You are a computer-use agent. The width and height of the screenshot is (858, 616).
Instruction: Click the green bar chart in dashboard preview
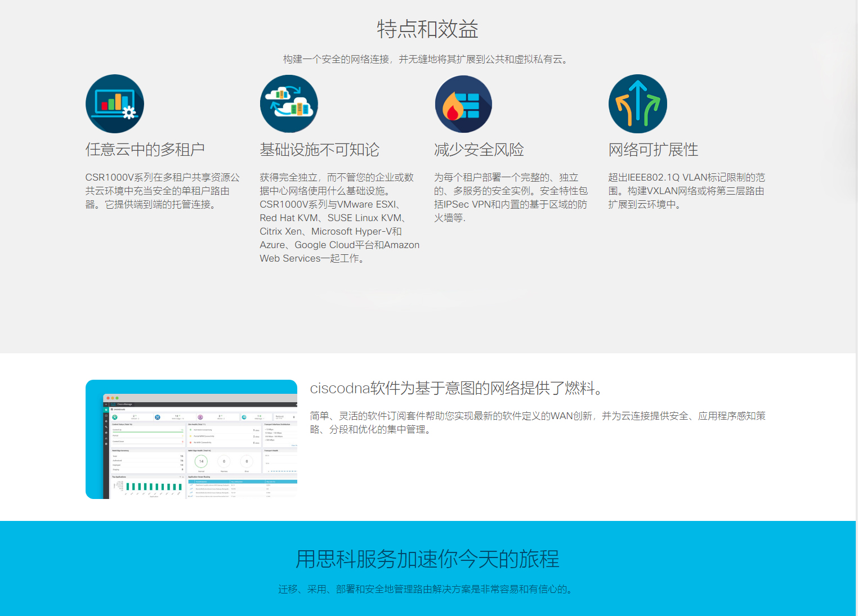pos(153,487)
